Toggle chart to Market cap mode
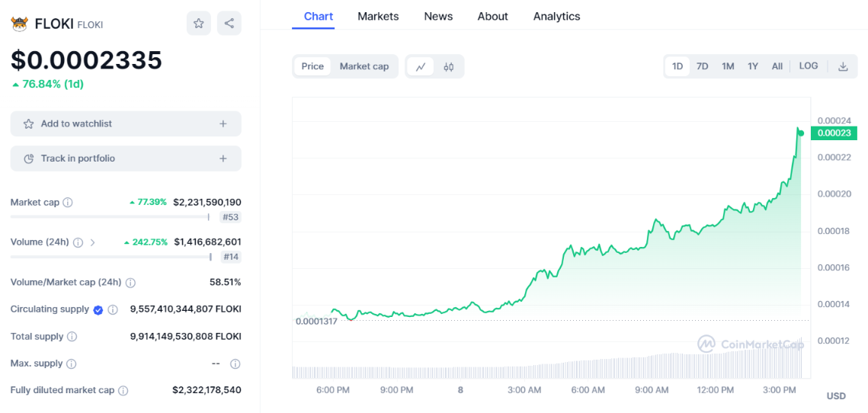Screen dimensions: 868x413 (x=364, y=67)
